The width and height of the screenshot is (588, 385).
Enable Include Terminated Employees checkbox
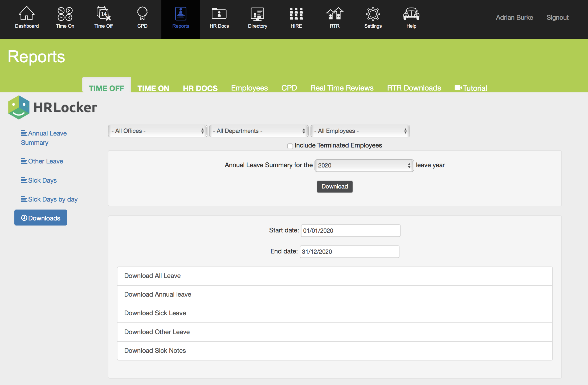coord(290,146)
